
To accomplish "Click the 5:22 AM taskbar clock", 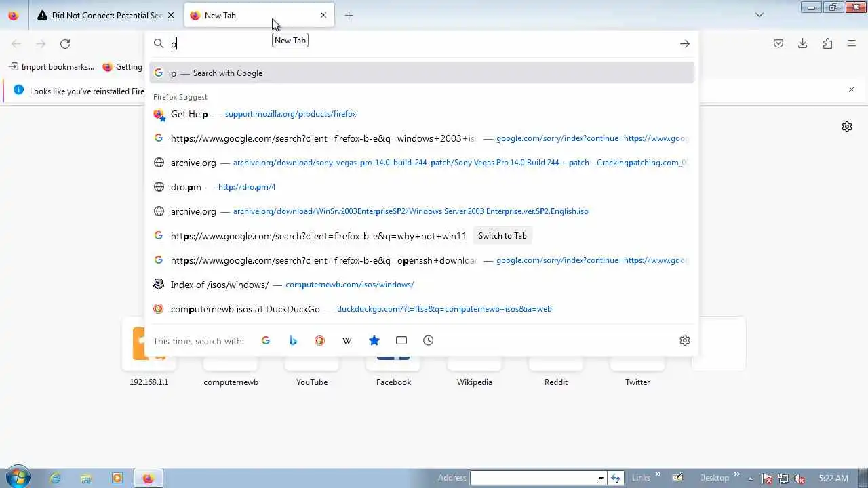I will coord(833,478).
